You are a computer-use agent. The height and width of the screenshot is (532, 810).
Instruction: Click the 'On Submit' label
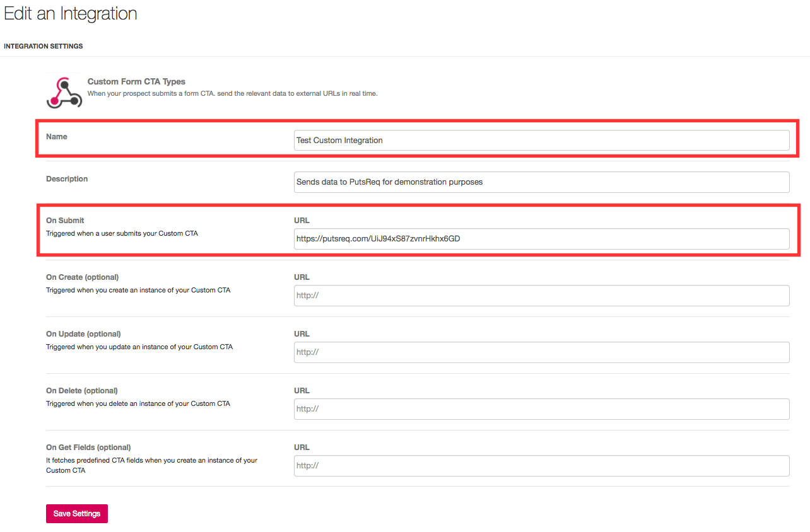65,221
